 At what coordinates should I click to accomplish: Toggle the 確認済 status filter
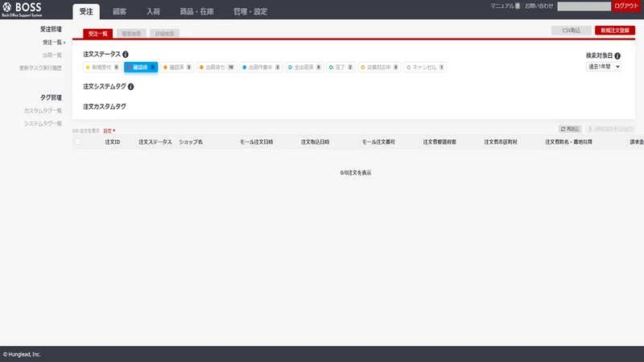click(177, 68)
